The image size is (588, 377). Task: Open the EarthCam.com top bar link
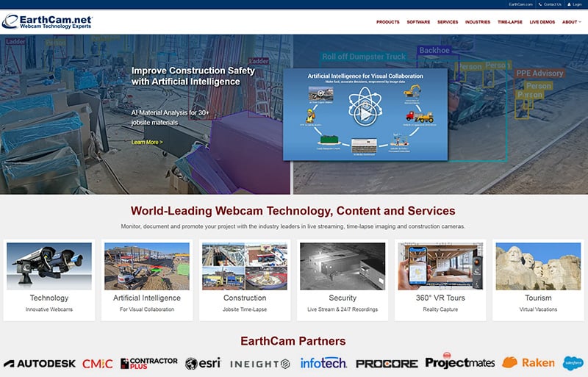[x=520, y=4]
